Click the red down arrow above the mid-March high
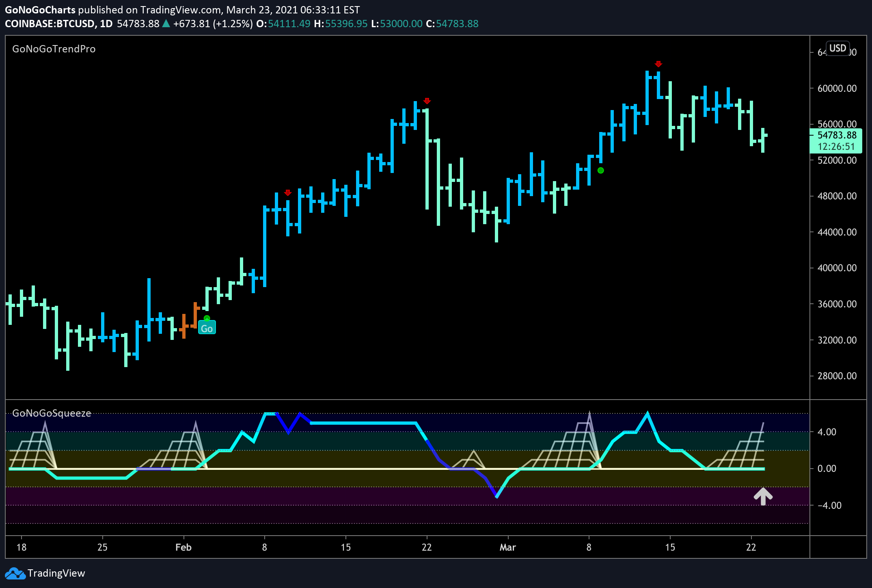 point(658,64)
